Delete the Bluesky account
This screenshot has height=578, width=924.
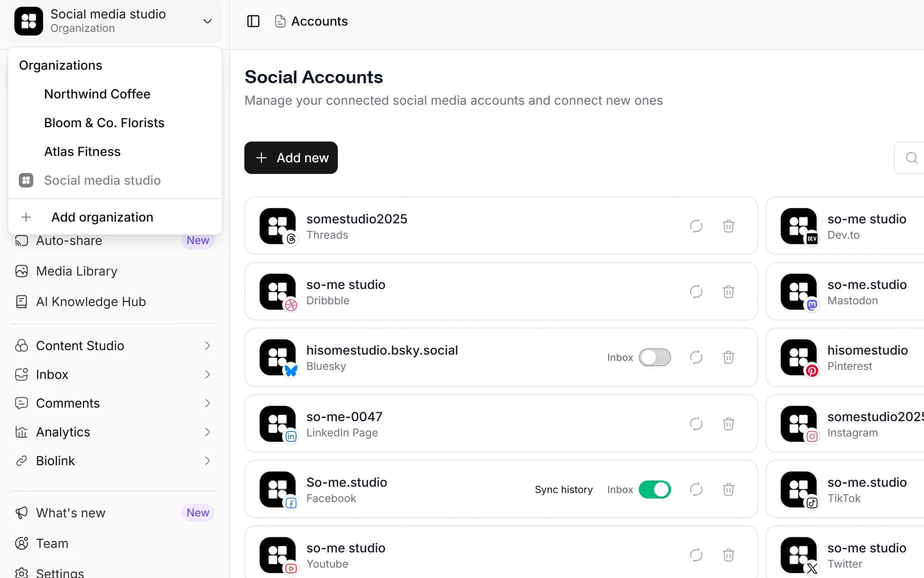click(729, 357)
